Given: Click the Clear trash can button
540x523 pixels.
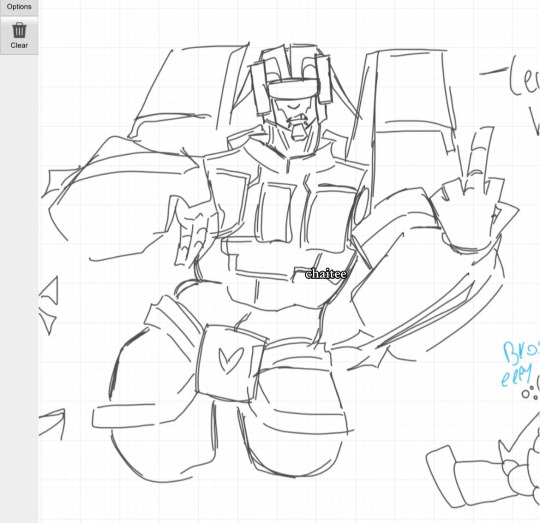Looking at the screenshot, I should click(19, 35).
